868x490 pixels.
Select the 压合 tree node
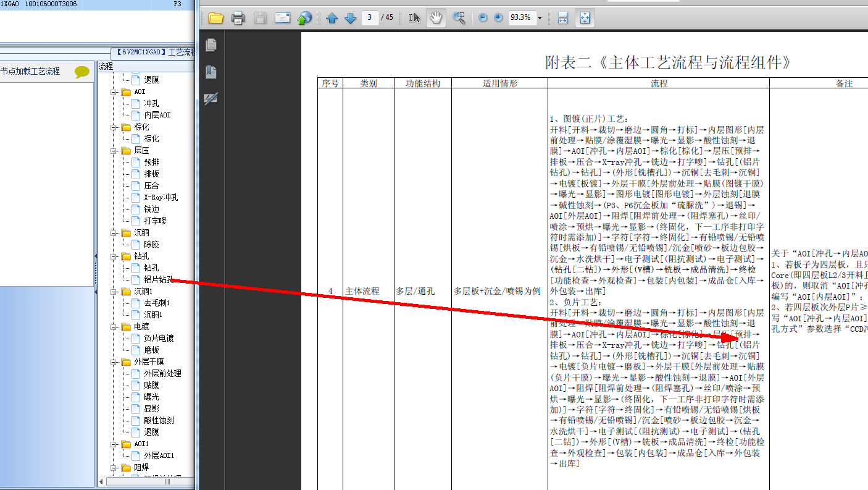coord(152,185)
